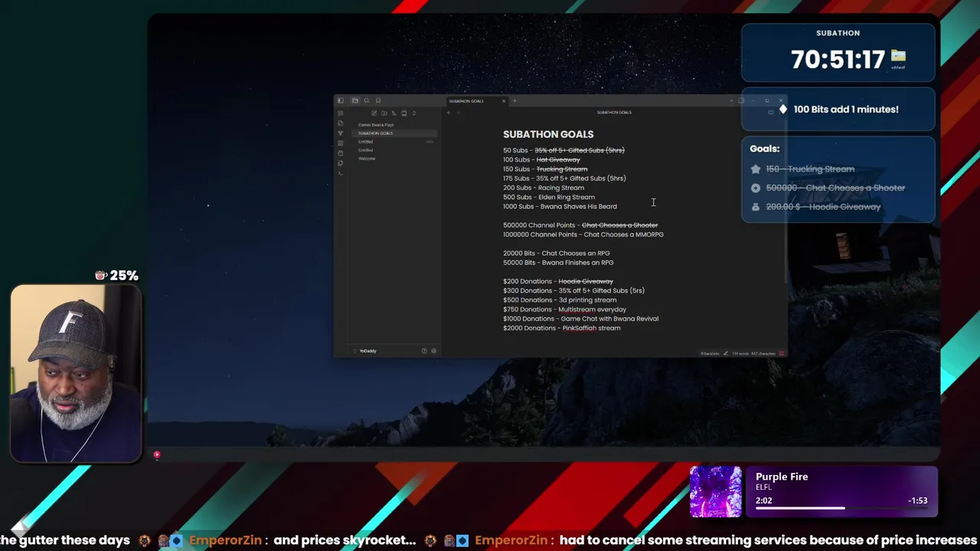Click the 1000000 Channel Points MMORPG line
980x551 pixels.
(x=583, y=234)
